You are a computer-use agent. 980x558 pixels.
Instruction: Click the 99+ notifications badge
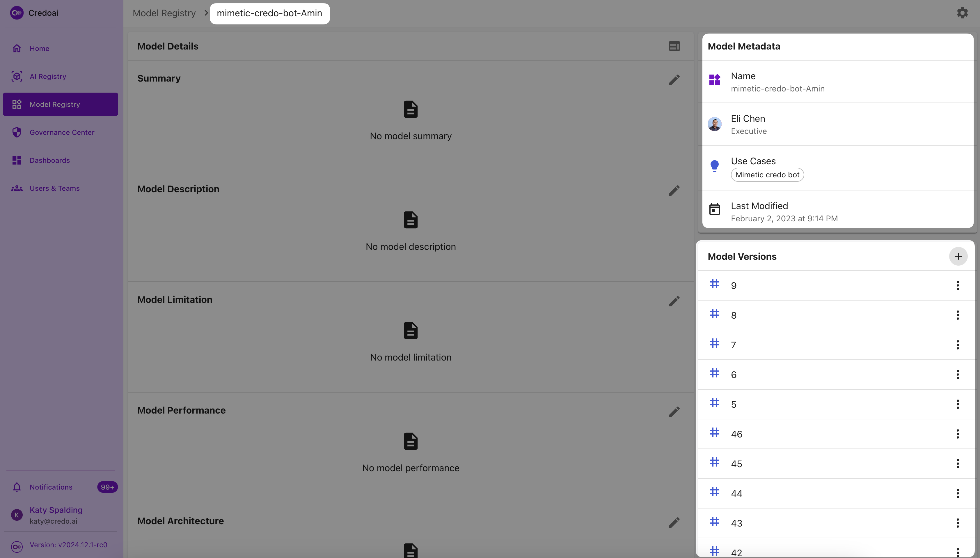107,487
